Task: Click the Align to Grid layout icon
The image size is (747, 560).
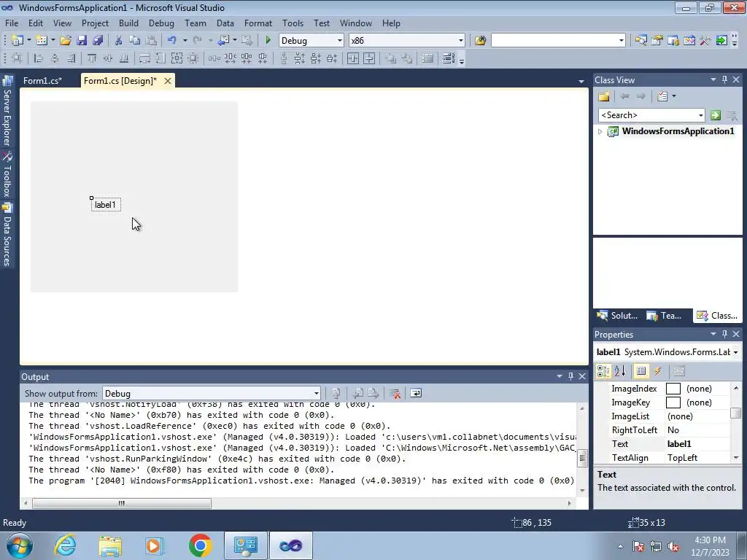Action: tap(18, 58)
